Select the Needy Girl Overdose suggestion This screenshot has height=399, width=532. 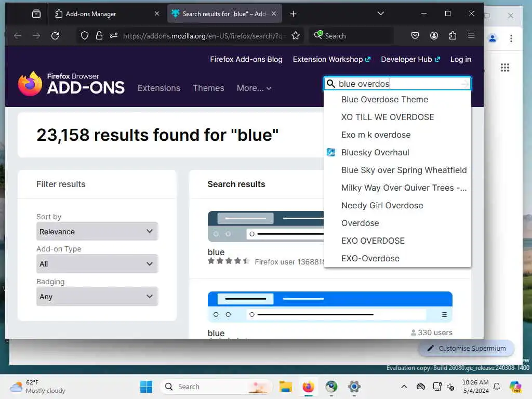click(x=397, y=205)
